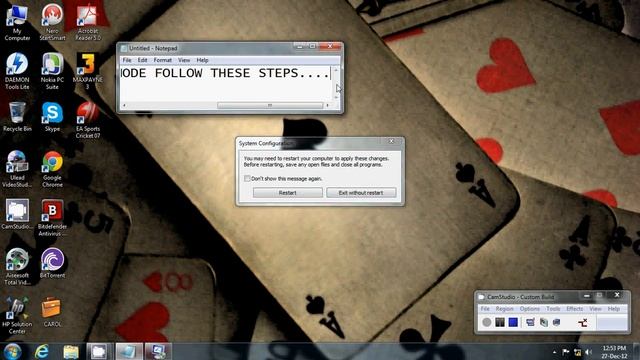Open Nokia PC Suite desktop icon
Viewport: 640px width, 360px height.
[x=52, y=71]
